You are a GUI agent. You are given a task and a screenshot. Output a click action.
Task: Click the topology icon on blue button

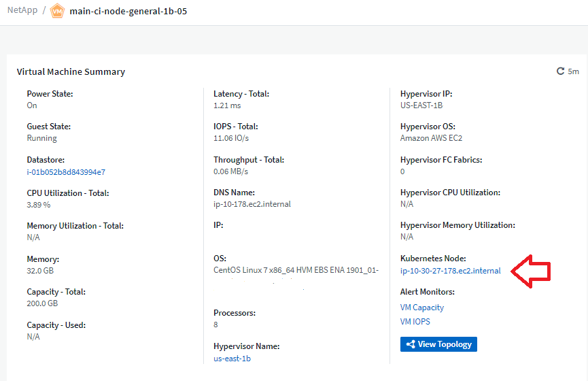click(410, 344)
